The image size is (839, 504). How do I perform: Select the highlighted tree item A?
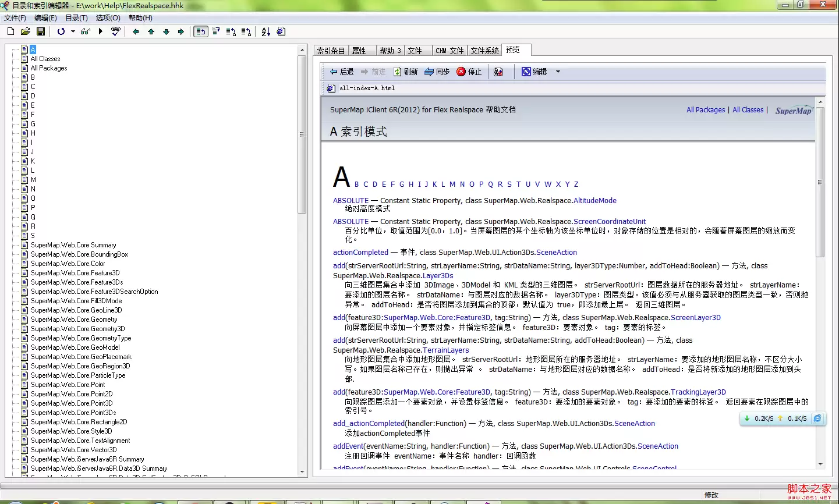pyautogui.click(x=33, y=49)
